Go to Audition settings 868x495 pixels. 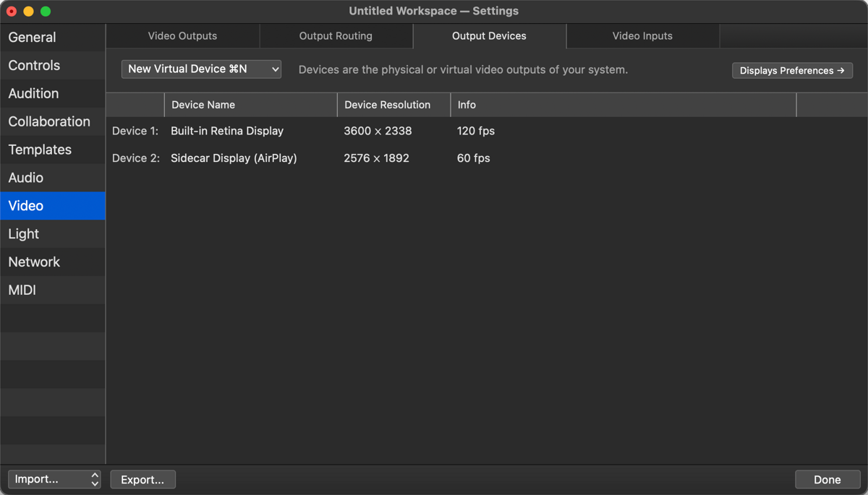(53, 94)
